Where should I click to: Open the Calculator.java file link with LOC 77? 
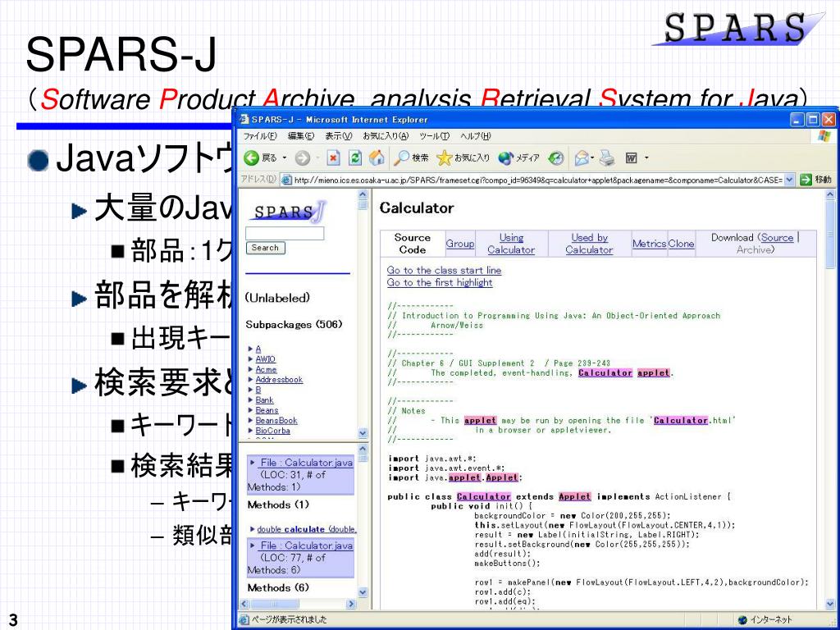[x=307, y=546]
